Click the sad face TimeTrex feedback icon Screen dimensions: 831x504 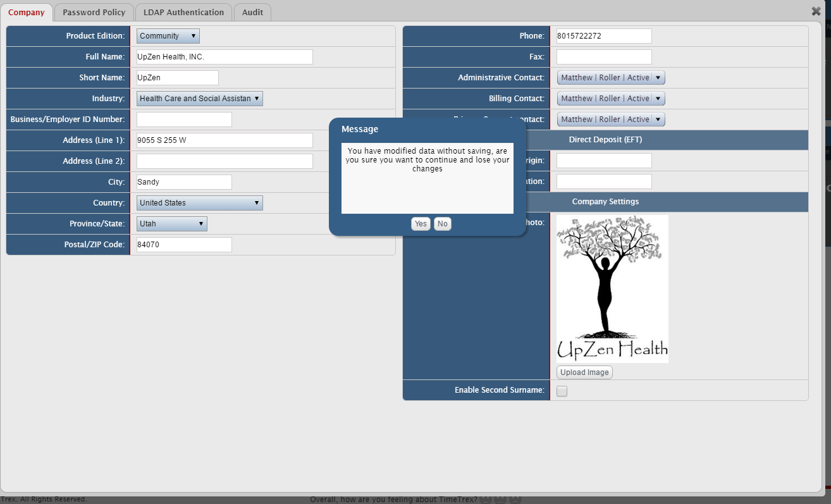pos(515,500)
